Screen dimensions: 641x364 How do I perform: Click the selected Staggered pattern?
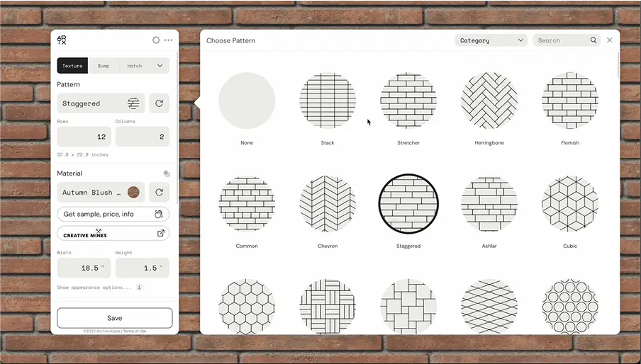[x=408, y=204]
